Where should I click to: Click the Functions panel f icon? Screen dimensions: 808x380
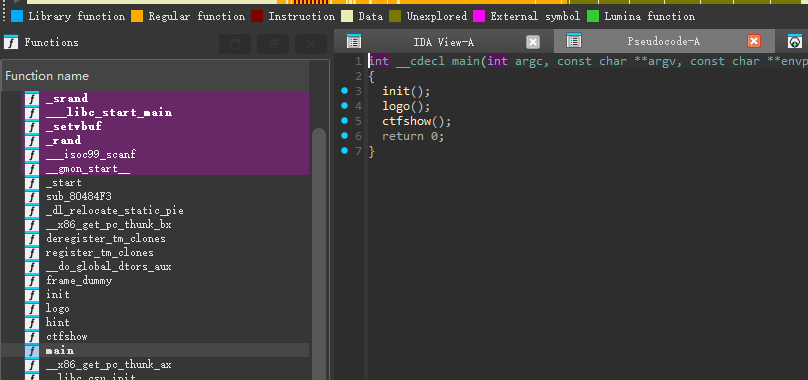[11, 42]
